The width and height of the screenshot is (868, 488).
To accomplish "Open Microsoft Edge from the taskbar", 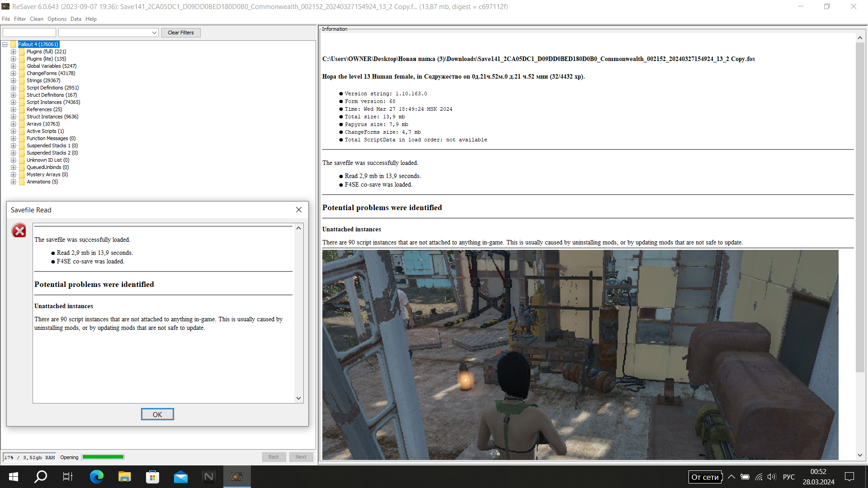I will click(96, 477).
